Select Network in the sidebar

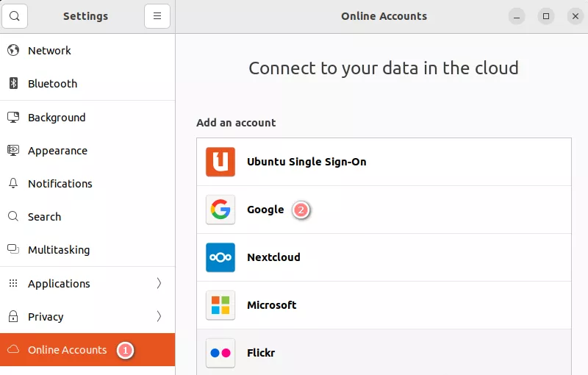pos(87,50)
